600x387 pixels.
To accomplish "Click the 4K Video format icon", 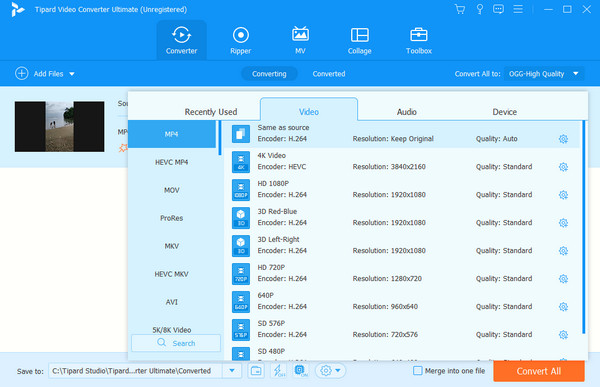I will click(241, 162).
